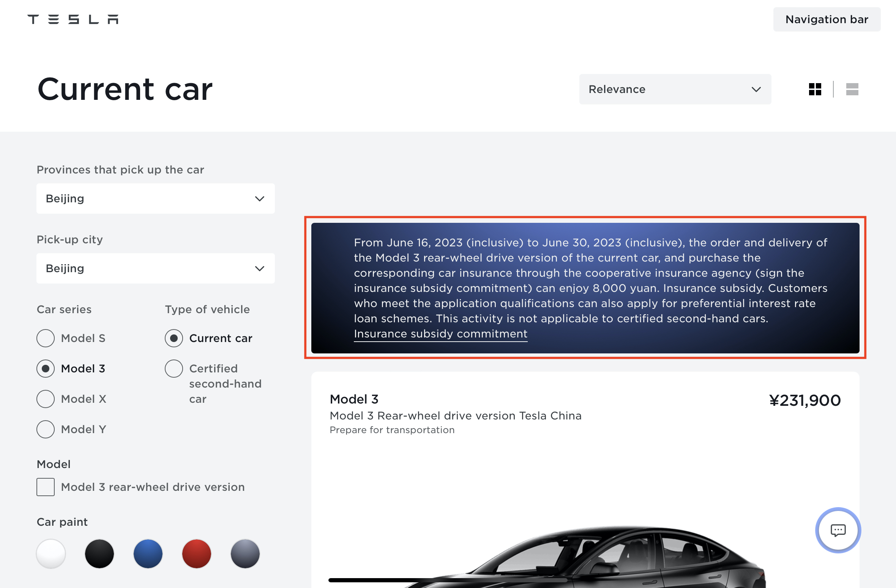Select the Model S radio button
This screenshot has height=588, width=896.
click(46, 338)
